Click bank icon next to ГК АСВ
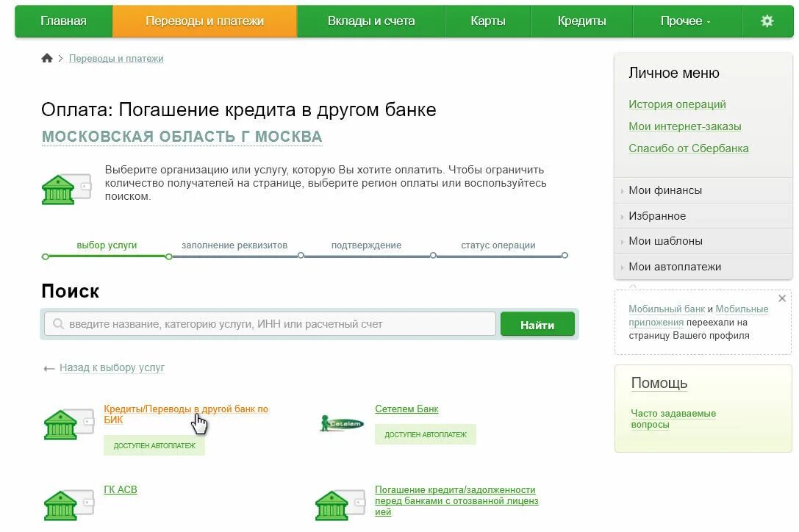Viewport: 799px width, 532px height. (69, 505)
